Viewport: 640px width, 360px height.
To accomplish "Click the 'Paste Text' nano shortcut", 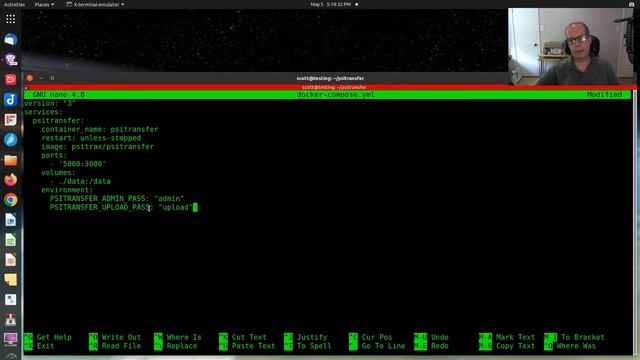I will (253, 346).
